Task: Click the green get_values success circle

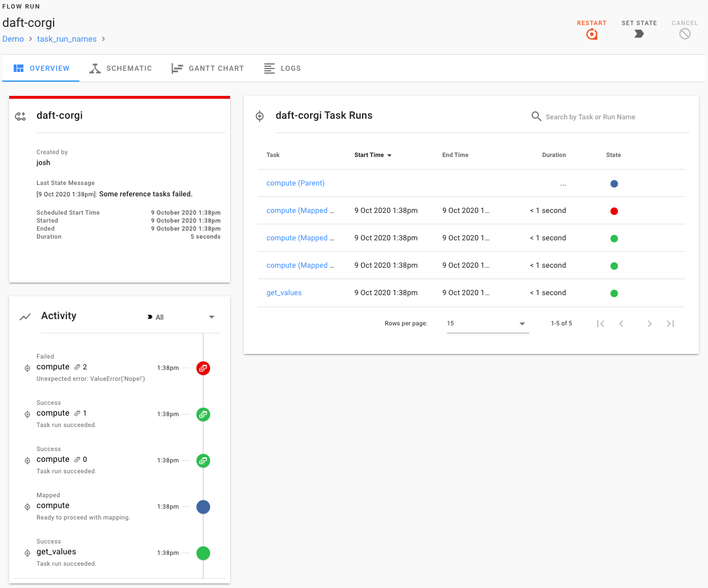Action: [203, 553]
